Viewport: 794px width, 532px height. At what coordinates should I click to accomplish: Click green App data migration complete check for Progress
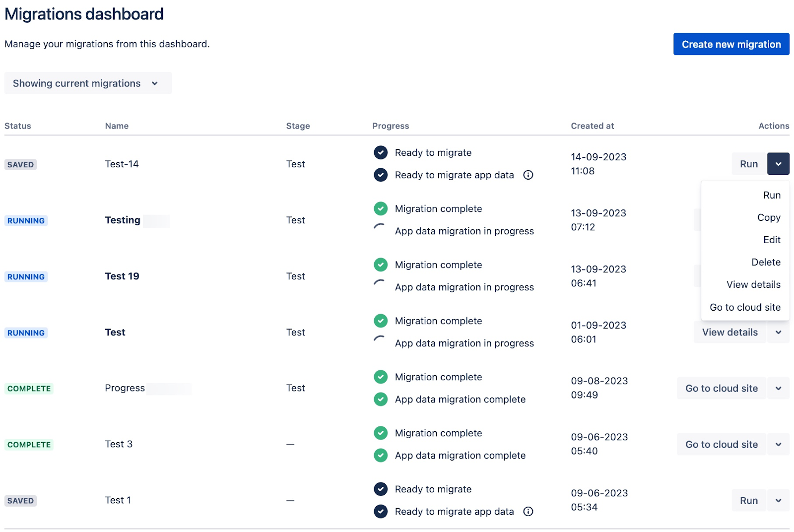click(381, 399)
